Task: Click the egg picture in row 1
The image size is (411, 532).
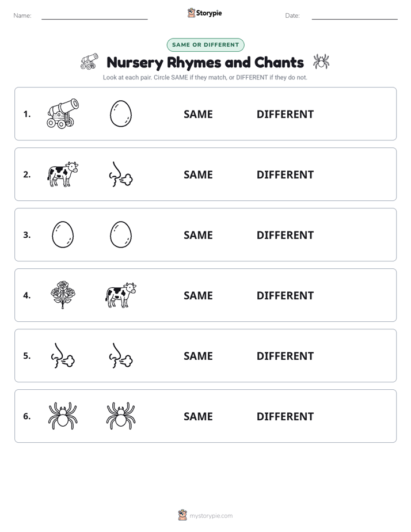Action: 121,113
